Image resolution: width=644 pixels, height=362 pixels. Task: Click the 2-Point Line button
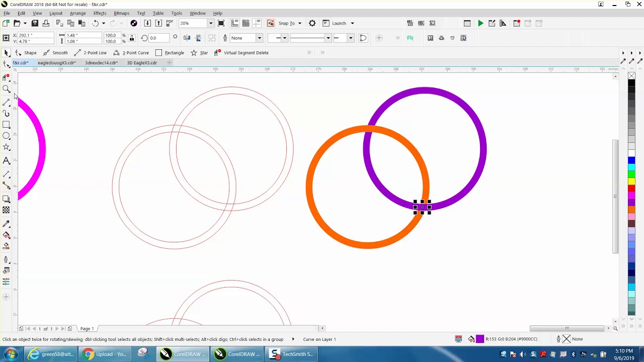(91, 53)
